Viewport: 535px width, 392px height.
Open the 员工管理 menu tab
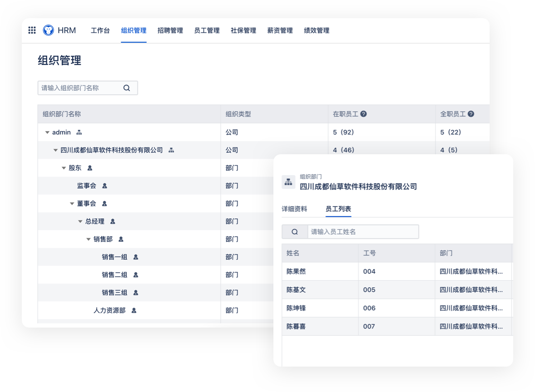(207, 31)
